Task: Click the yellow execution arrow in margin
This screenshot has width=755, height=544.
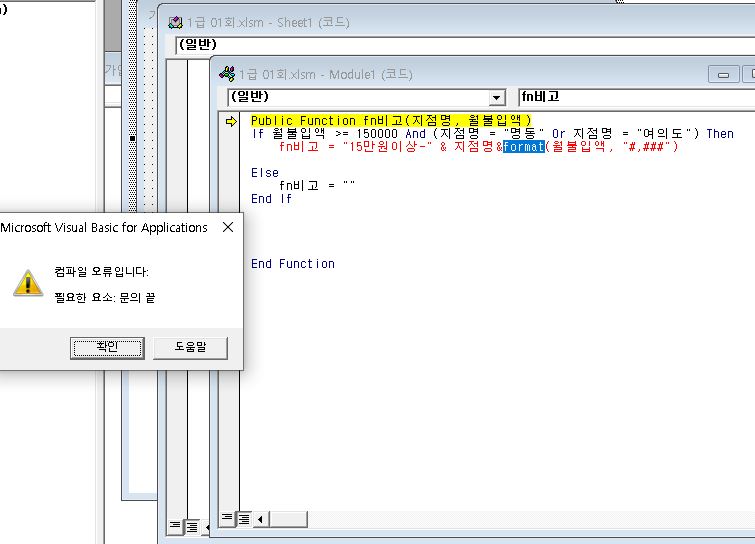Action: tap(232, 121)
